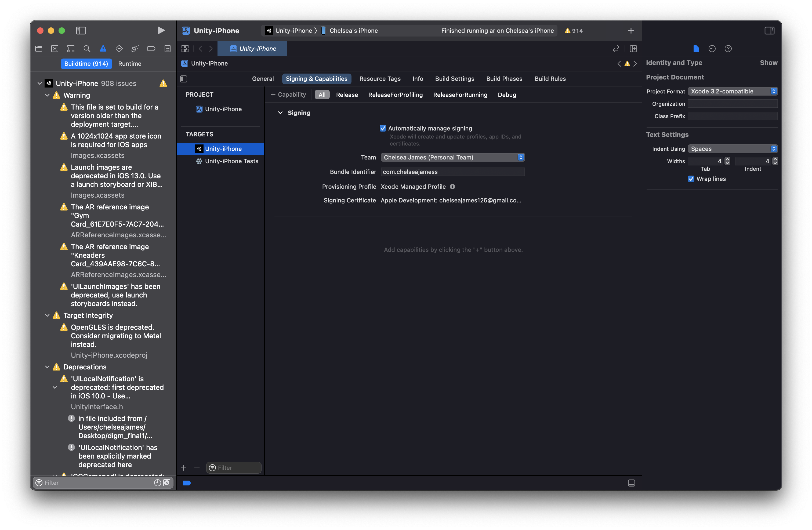Collapse the Target Integrity group
The height and width of the screenshot is (530, 812).
(x=47, y=315)
